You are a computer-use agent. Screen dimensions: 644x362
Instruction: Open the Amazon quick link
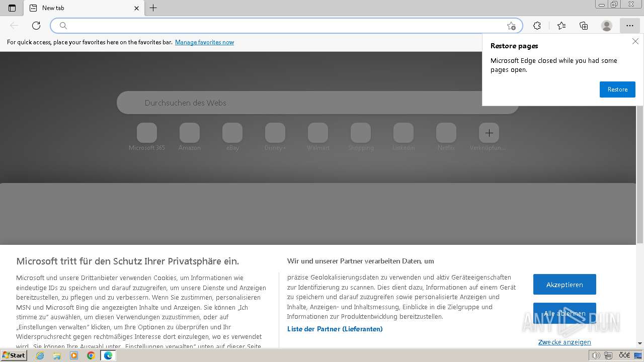pos(190,137)
